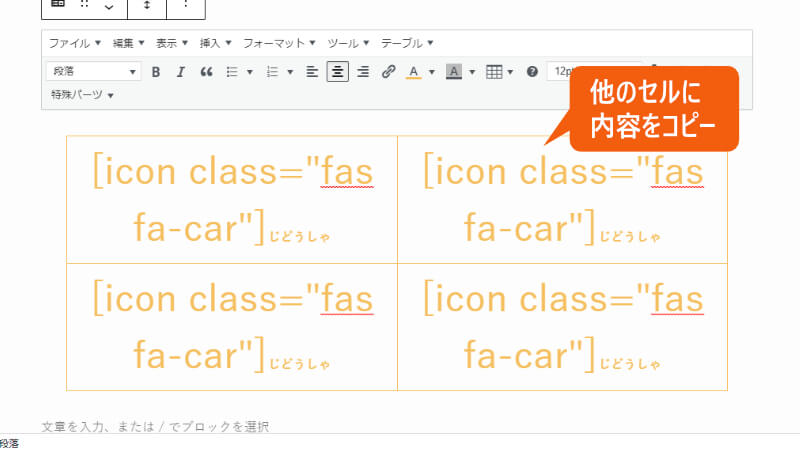Open the table insert tool
800x450 pixels.
tap(494, 72)
